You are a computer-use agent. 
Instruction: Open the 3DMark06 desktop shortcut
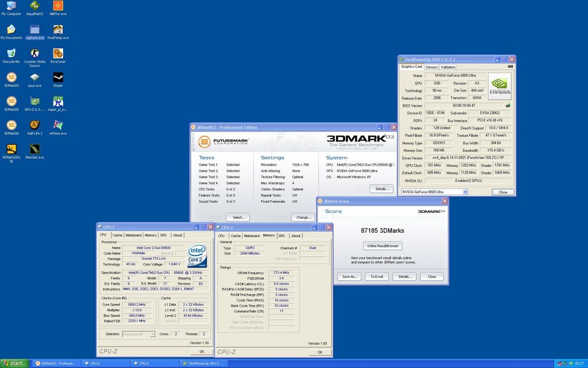pyautogui.click(x=11, y=128)
